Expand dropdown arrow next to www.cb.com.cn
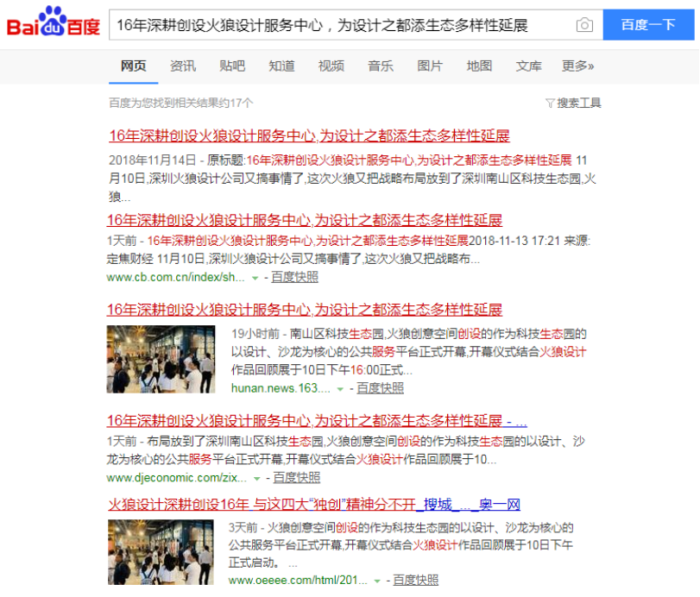 255,278
